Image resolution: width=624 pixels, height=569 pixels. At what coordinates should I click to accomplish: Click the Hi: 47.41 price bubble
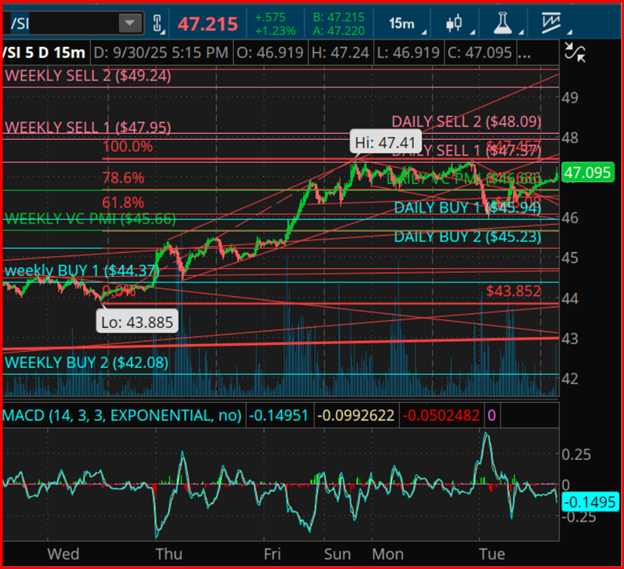(383, 143)
